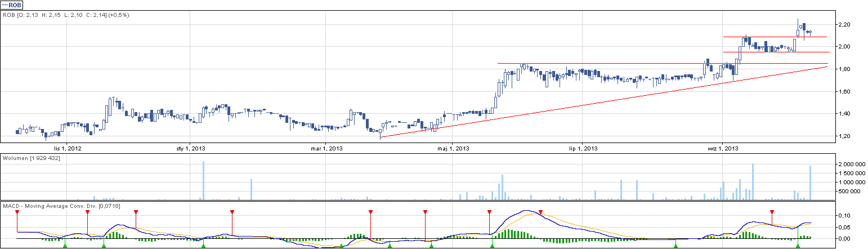Click the 1 500 000 volume axis label

pos(851,174)
